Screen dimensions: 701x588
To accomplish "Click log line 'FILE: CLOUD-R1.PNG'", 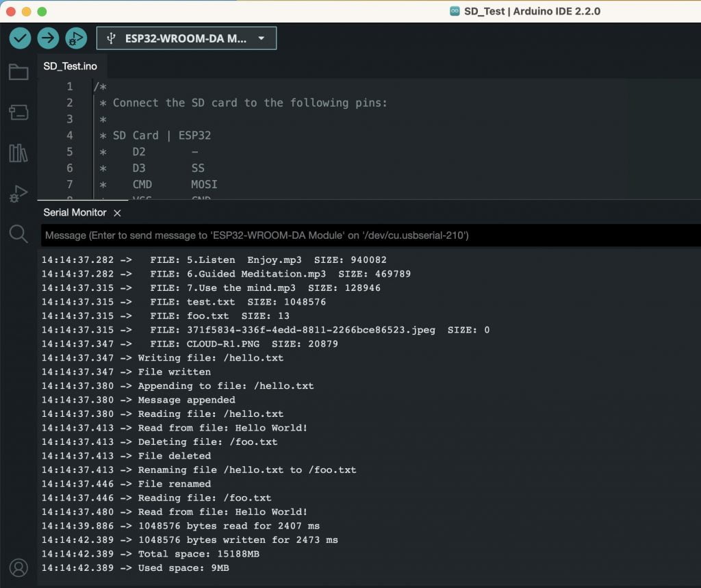I will coord(190,344).
